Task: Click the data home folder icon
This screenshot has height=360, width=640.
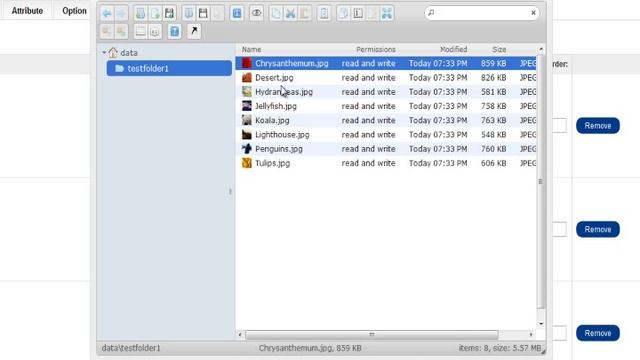Action: point(113,53)
